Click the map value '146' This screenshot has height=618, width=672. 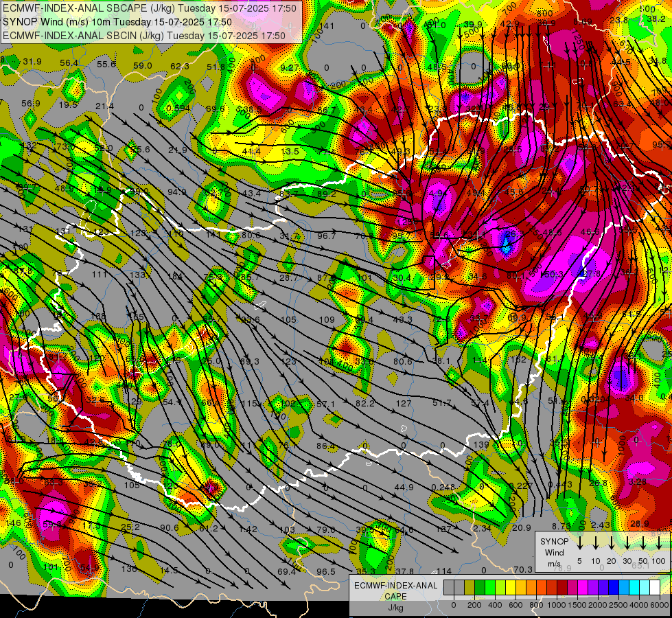click(x=13, y=523)
